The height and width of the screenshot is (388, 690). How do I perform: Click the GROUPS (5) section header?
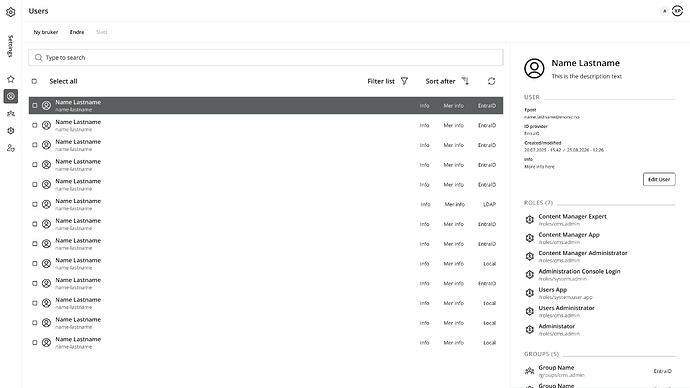tap(541, 354)
